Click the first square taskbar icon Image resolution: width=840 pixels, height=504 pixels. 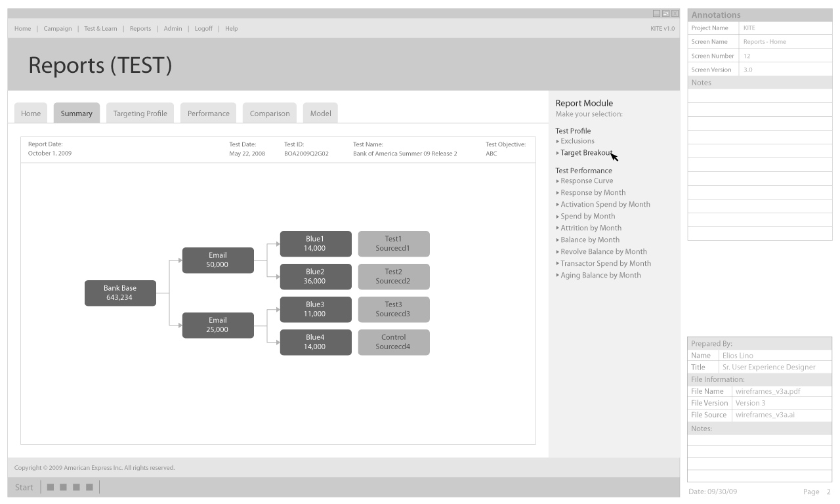click(51, 487)
